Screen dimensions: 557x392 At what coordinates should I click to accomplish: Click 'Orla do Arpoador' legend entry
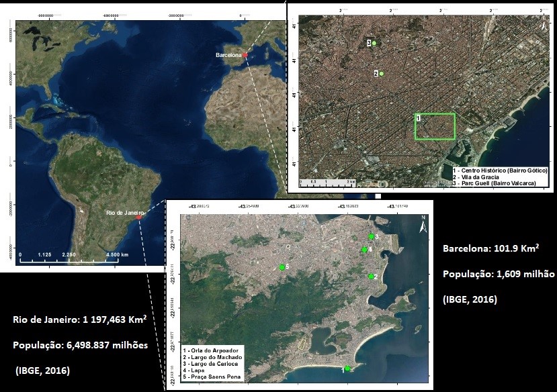(x=211, y=350)
